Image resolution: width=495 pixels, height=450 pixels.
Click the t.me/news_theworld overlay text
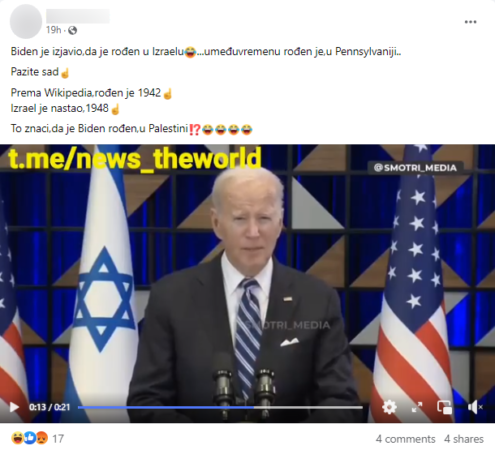(x=135, y=159)
